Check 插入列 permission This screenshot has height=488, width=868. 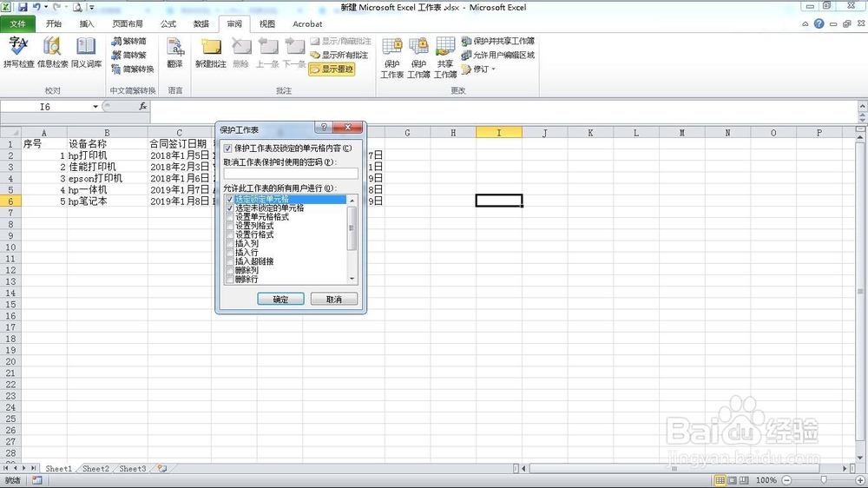(230, 243)
